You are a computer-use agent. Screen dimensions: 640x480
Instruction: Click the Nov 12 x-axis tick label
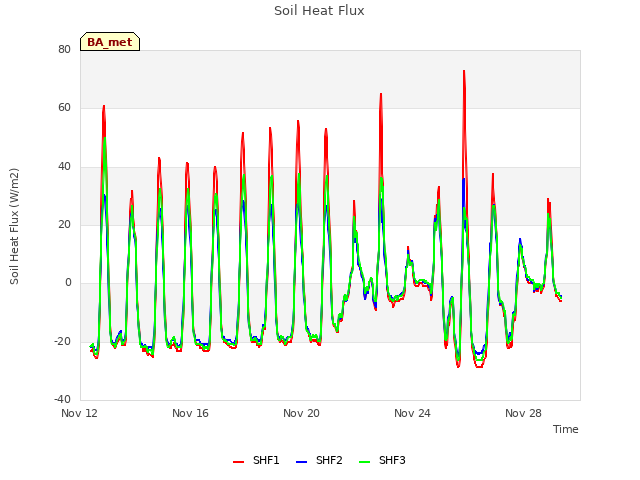click(x=79, y=413)
